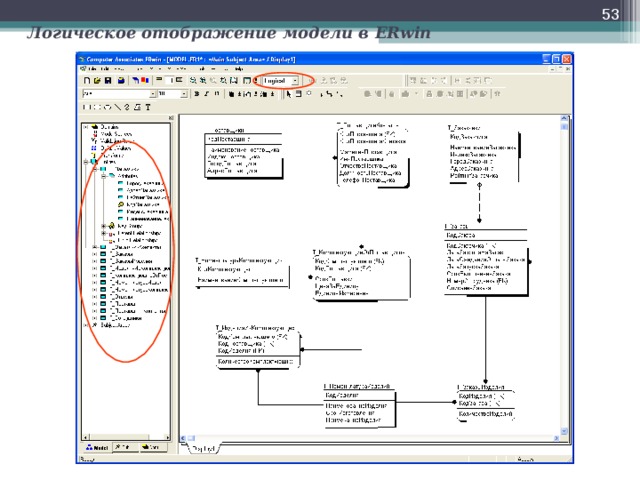
Task: Toggle bold text formatting button
Action: pyautogui.click(x=197, y=93)
